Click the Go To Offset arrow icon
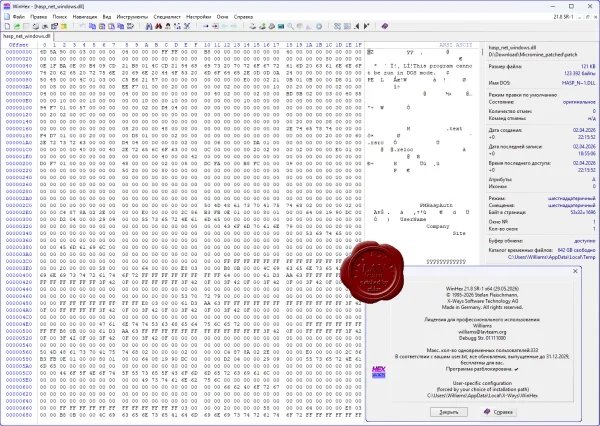This screenshot has width=600, height=426. pos(205,26)
